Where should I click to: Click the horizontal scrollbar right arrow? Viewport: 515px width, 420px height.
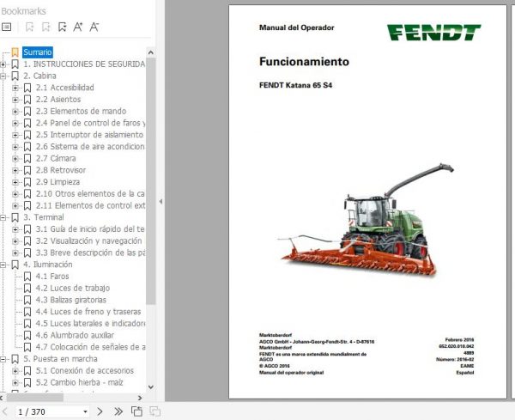[140, 398]
